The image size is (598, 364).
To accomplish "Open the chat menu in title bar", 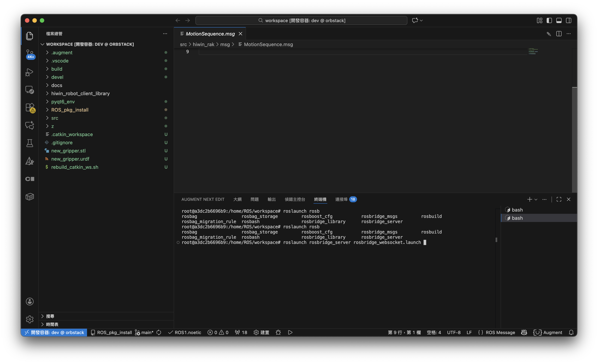I will coord(417,21).
